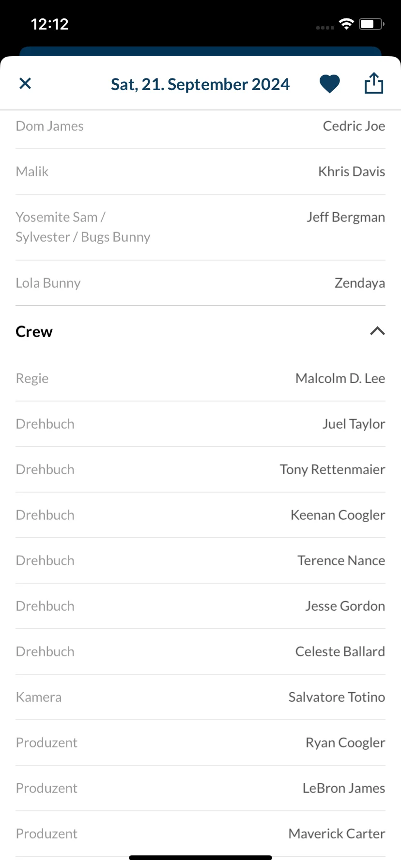Tap the Crew section heading
Screen dimensions: 401x868
point(34,332)
